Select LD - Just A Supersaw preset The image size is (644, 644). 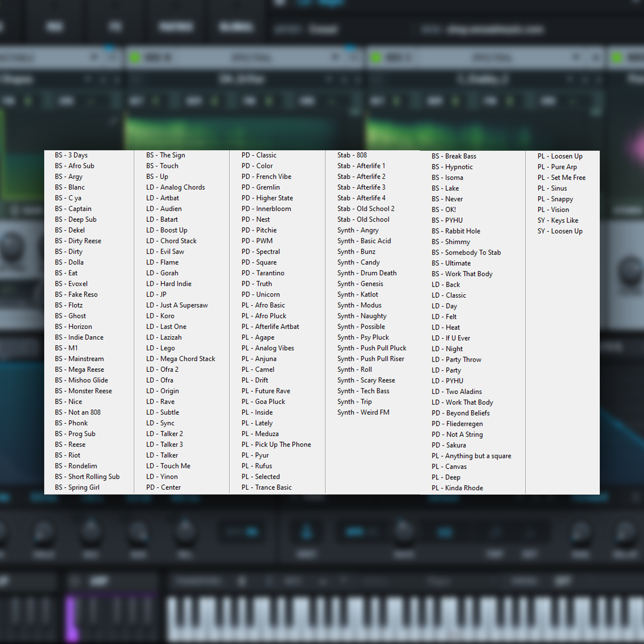click(x=176, y=305)
